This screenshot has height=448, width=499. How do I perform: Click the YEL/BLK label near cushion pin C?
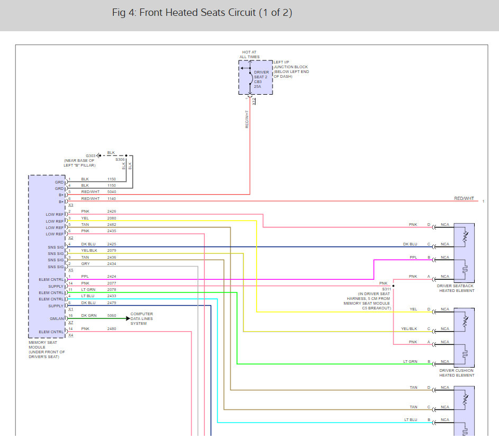point(409,328)
